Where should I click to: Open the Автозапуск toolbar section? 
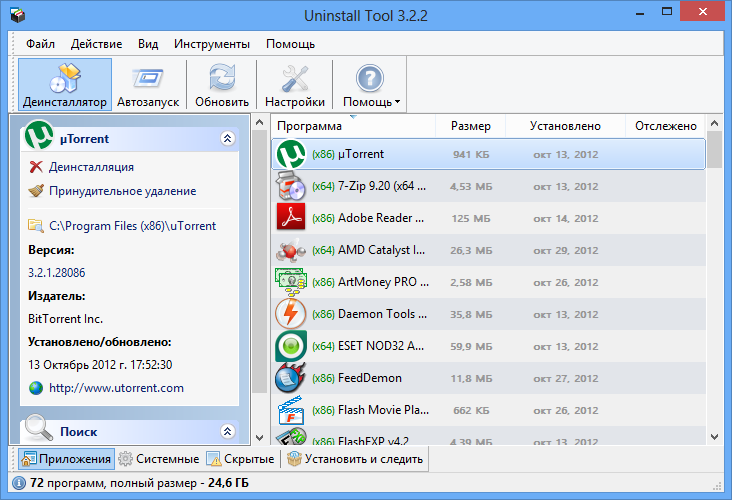148,85
